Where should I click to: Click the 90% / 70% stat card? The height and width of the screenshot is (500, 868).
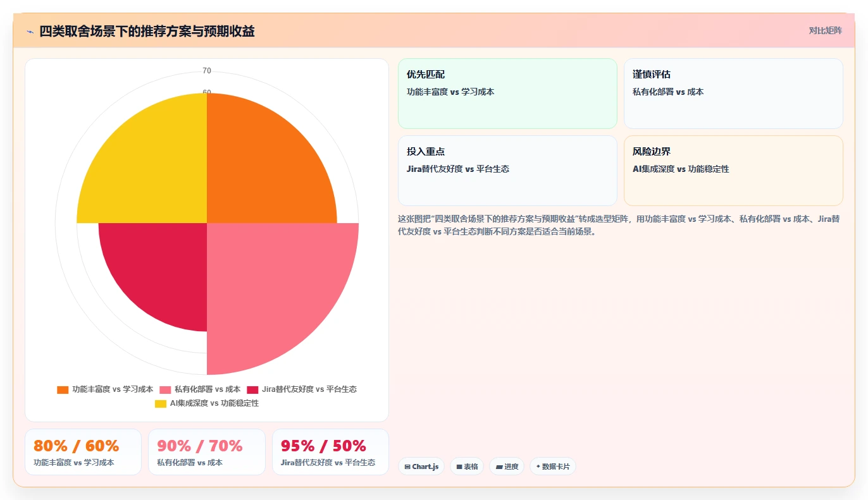(206, 452)
